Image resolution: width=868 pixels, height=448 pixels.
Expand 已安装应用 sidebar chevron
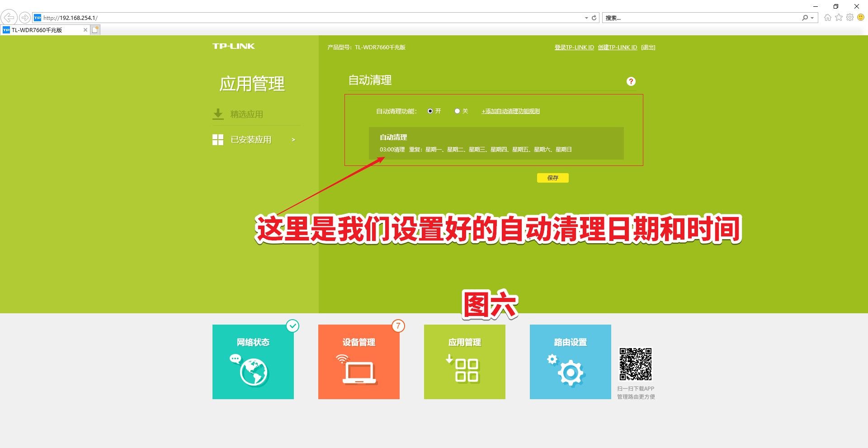tap(293, 140)
